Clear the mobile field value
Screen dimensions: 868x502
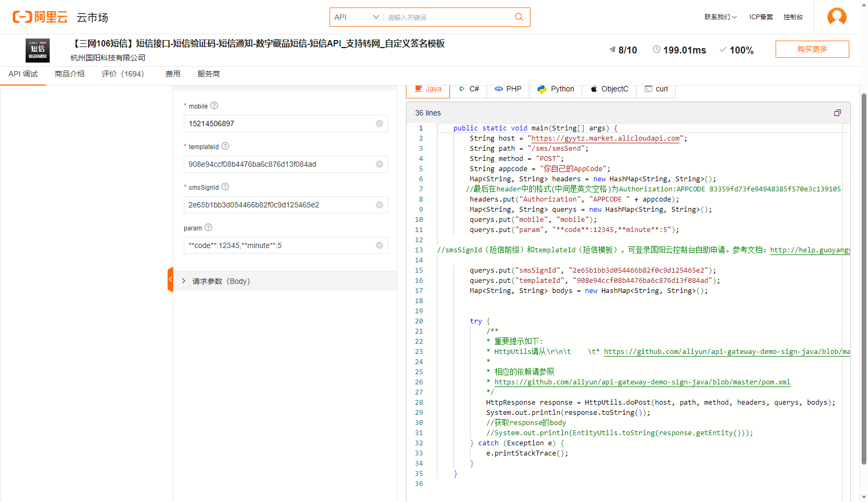(x=379, y=123)
